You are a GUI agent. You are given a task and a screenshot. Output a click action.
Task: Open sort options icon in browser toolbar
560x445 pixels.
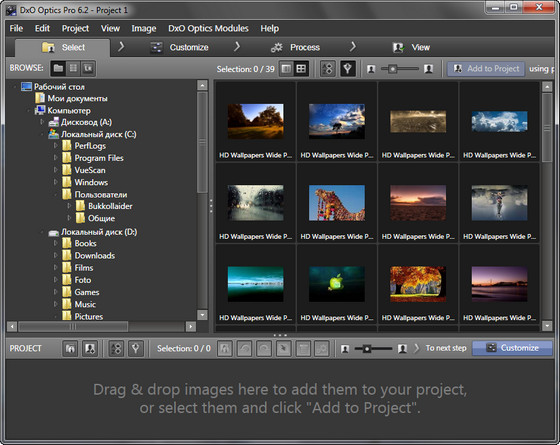328,69
